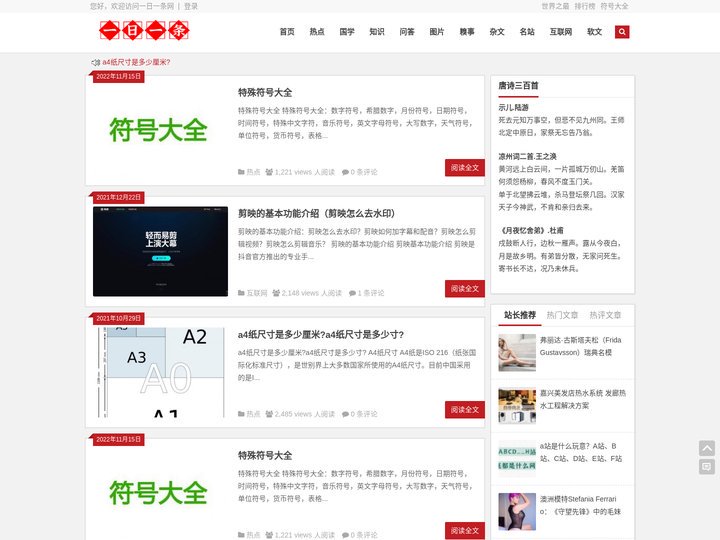Click the ABCD站 thumbnail image
Viewport: 720px width, 540px height.
517,458
